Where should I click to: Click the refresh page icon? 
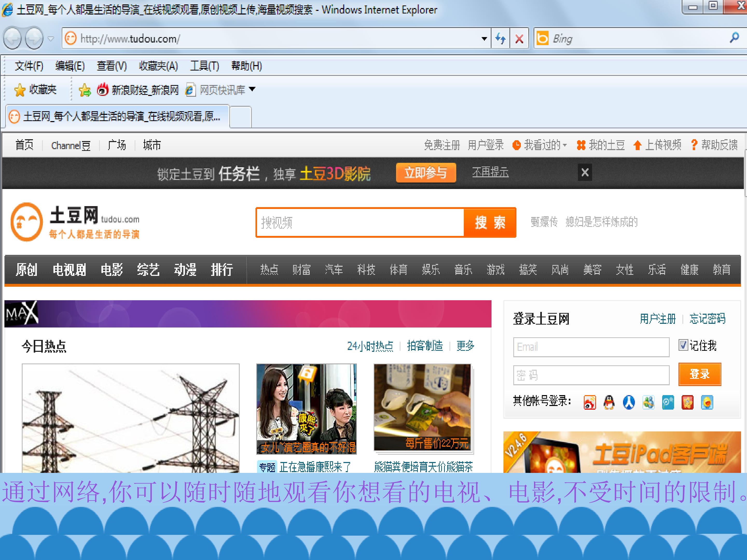tap(500, 39)
